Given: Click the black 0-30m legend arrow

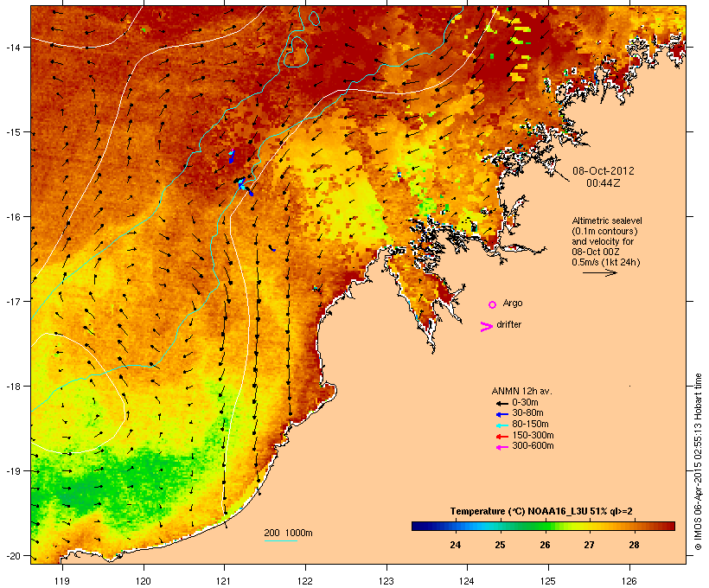Looking at the screenshot, I should [501, 403].
